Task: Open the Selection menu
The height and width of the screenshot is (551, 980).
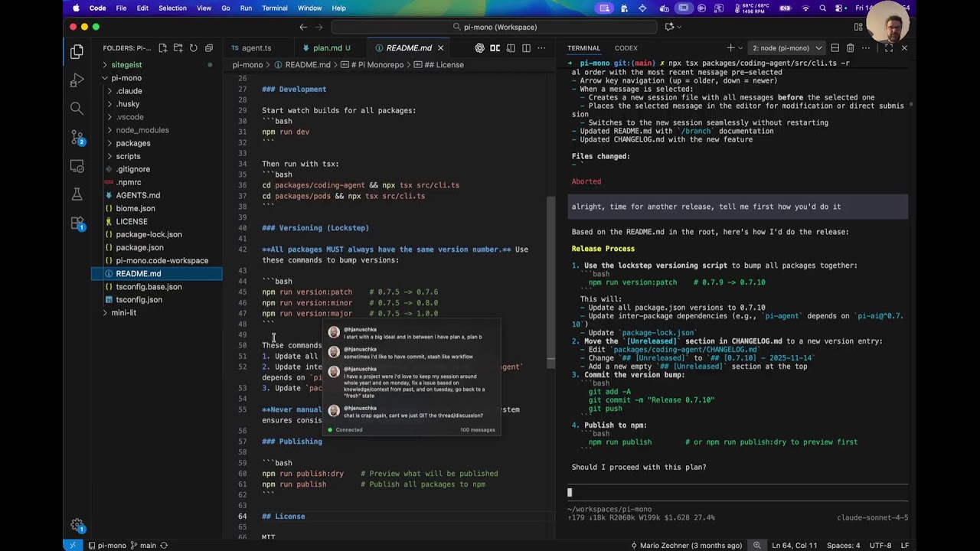Action: (x=172, y=8)
